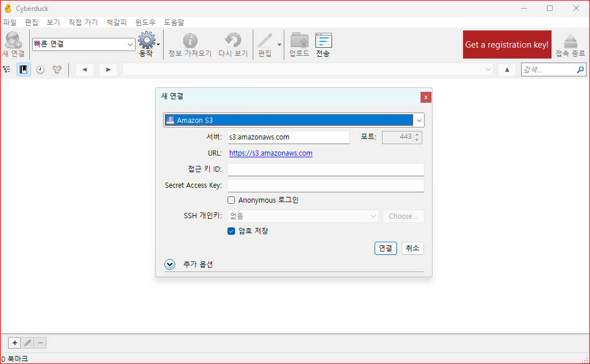This screenshot has width=590, height=364.
Task: Click the 접속 종료 eject icon
Action: point(570,41)
